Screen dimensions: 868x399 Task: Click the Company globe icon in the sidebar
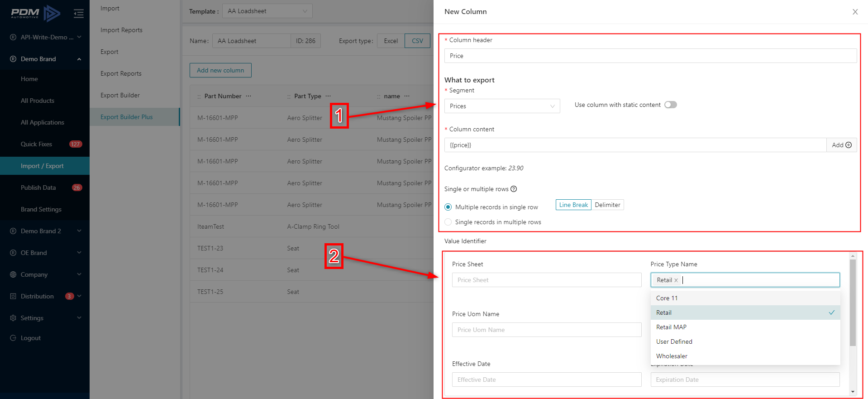point(13,274)
